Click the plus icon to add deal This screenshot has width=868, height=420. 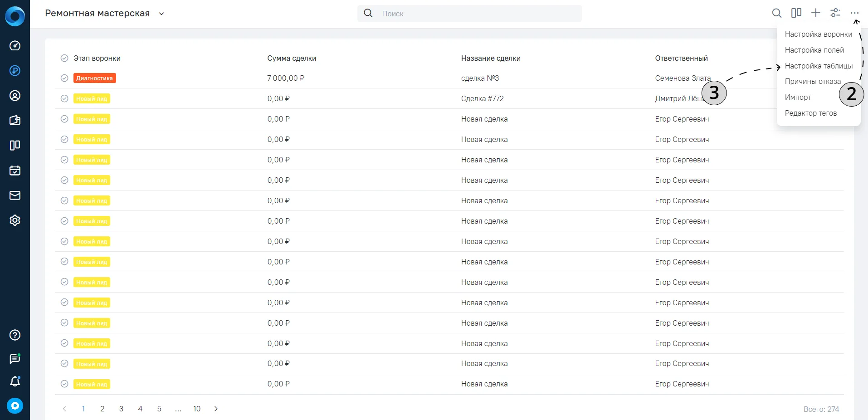815,13
